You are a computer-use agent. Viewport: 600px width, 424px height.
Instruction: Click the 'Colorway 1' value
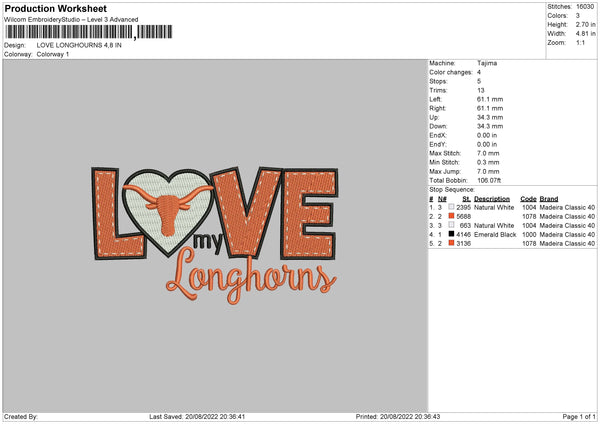click(53, 54)
